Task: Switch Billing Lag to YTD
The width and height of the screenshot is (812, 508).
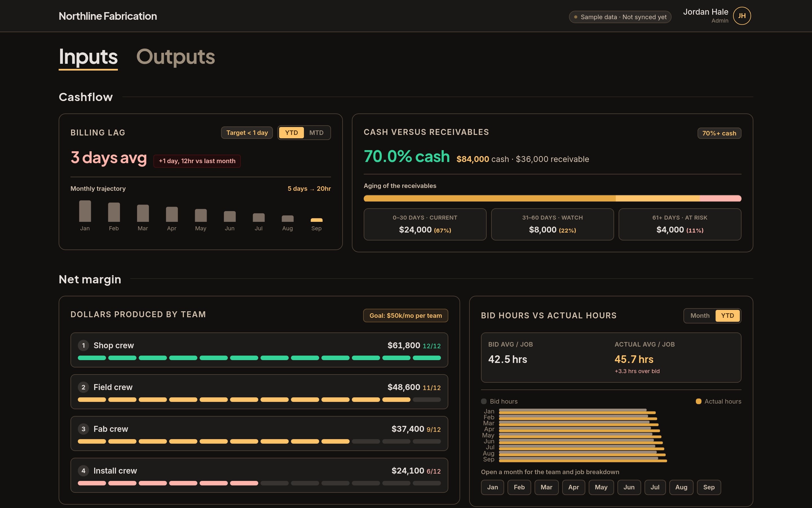Action: pyautogui.click(x=291, y=133)
